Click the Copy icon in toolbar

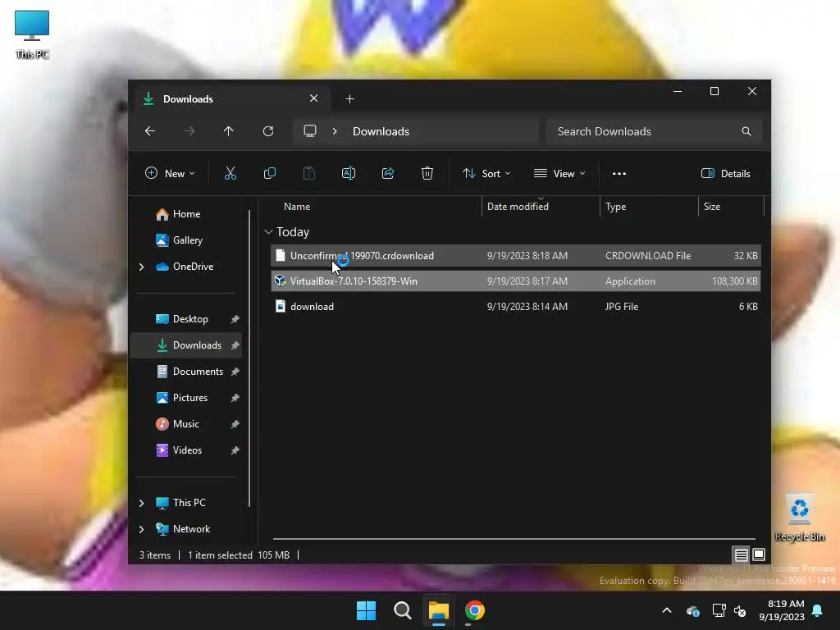(x=269, y=173)
